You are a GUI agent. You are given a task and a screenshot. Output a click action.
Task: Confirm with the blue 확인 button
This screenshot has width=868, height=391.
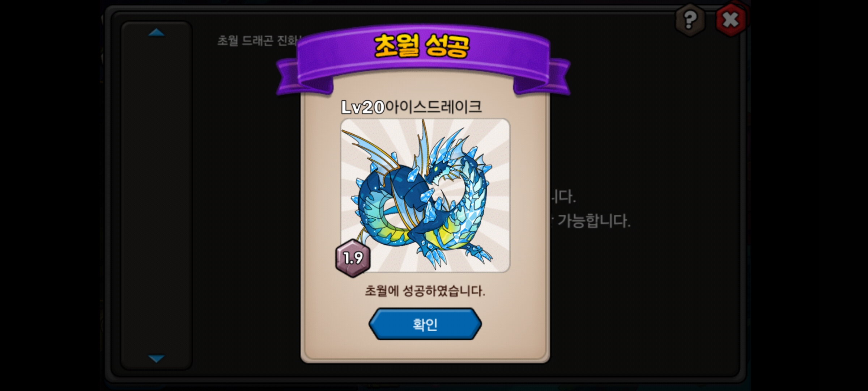425,324
